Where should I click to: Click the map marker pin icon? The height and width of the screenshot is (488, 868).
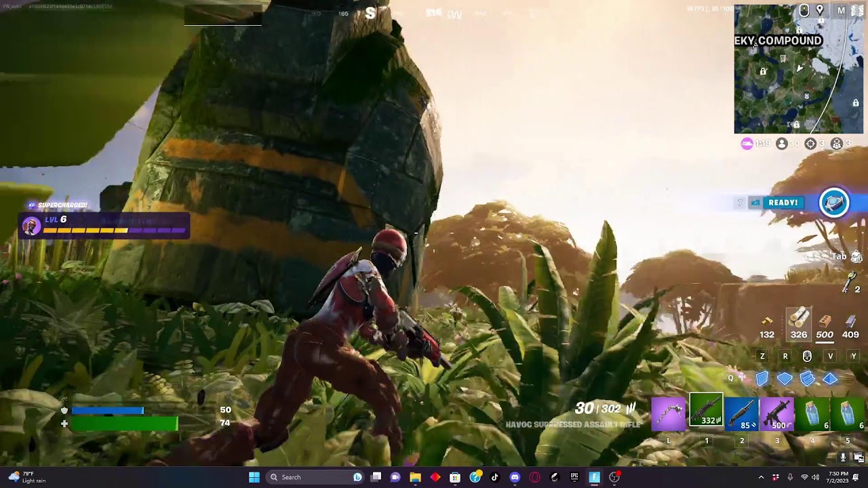point(820,10)
